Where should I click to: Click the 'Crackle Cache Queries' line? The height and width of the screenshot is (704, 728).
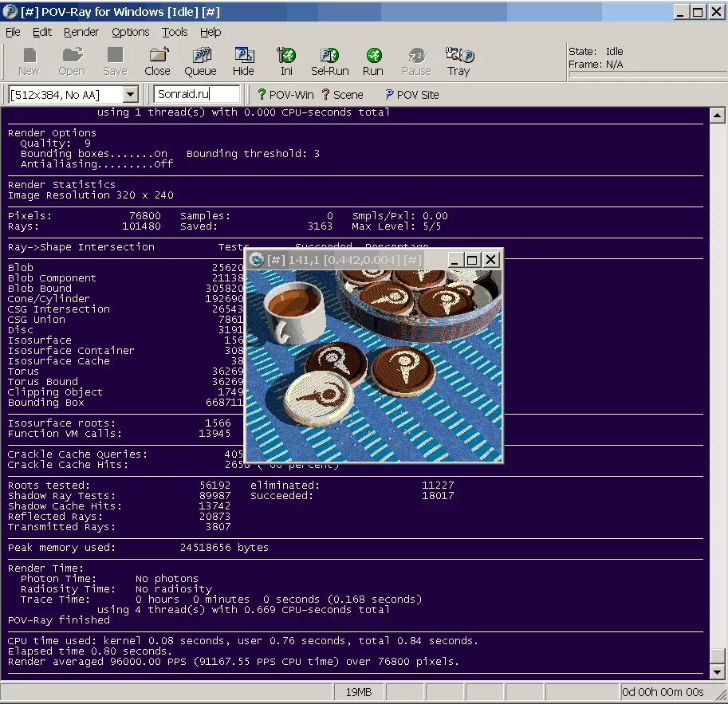point(125,454)
